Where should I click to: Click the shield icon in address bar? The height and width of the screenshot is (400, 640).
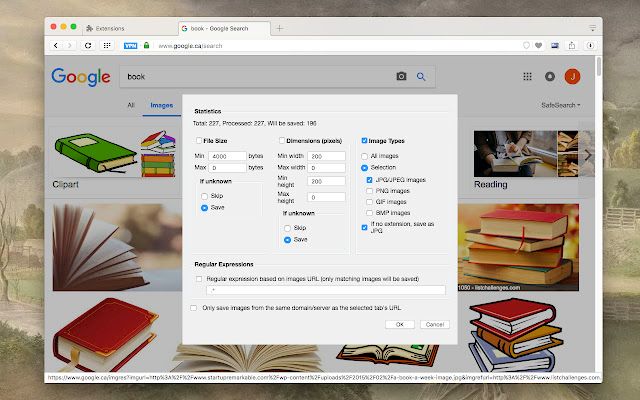tap(526, 45)
